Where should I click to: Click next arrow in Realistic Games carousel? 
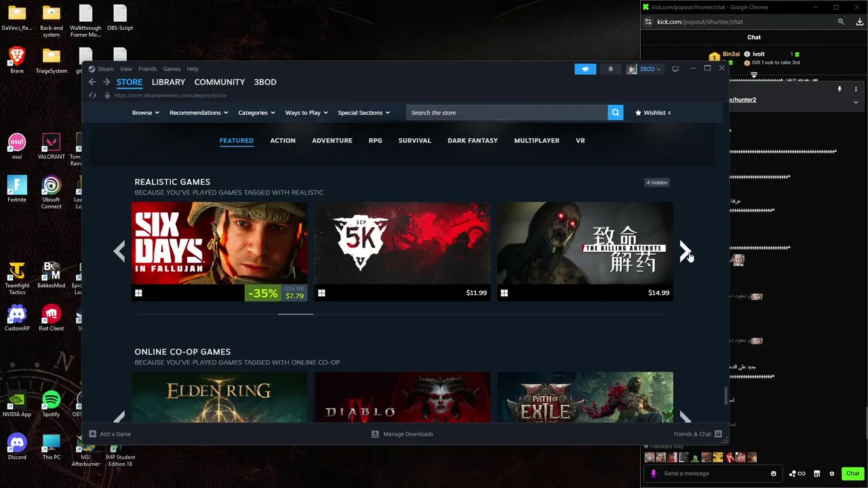(685, 251)
